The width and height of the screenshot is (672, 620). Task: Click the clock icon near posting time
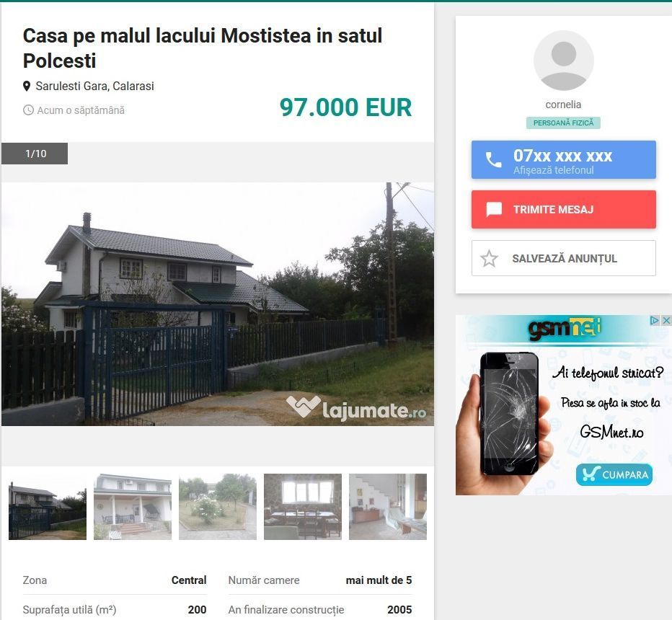[x=28, y=110]
